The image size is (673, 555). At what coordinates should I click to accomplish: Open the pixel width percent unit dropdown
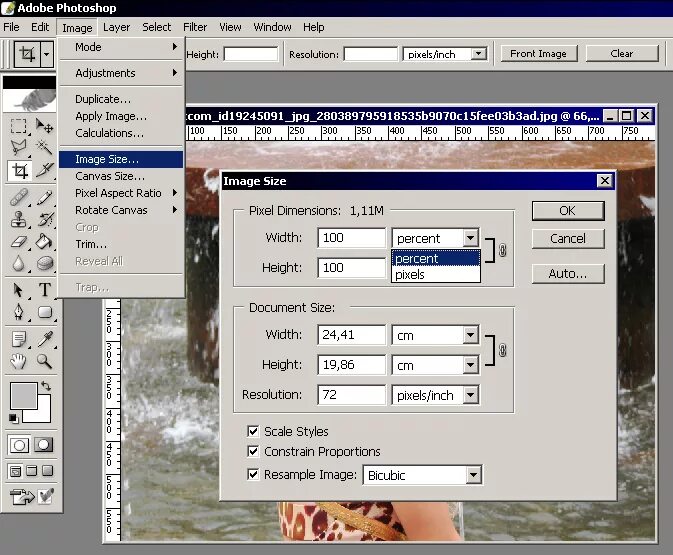(x=470, y=238)
